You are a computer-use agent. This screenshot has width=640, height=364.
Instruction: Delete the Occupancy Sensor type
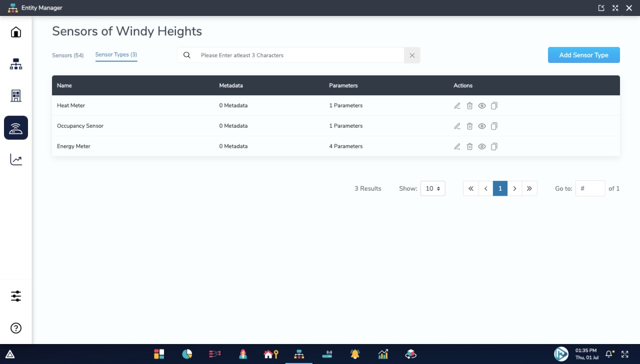[x=469, y=126]
